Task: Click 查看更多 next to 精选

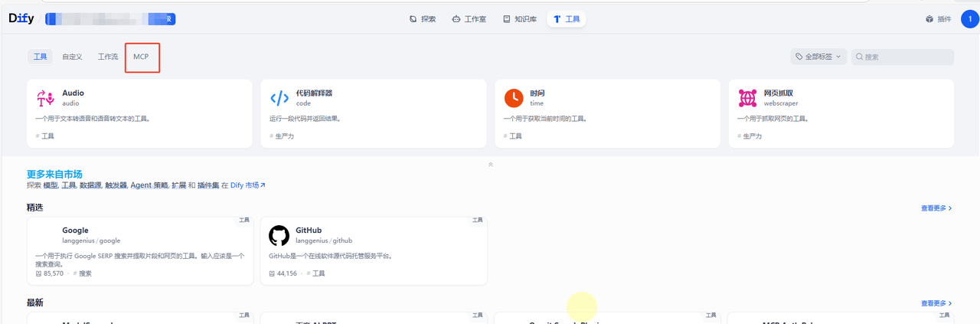Action: pos(936,208)
